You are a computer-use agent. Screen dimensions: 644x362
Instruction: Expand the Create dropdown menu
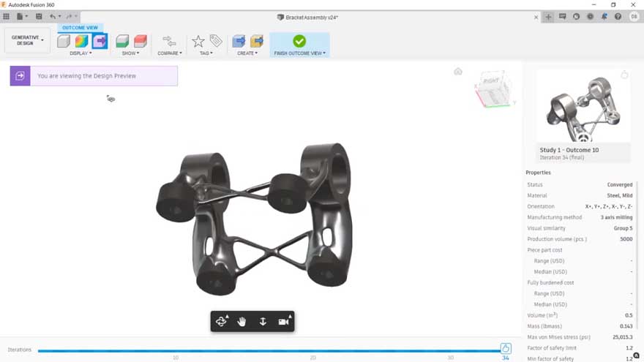[x=247, y=53]
